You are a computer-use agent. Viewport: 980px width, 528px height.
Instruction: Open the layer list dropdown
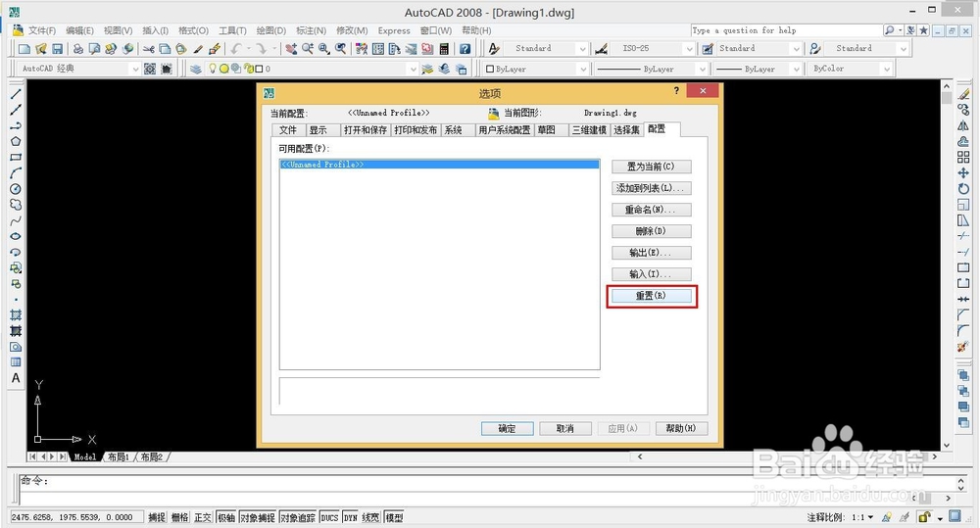[x=412, y=69]
